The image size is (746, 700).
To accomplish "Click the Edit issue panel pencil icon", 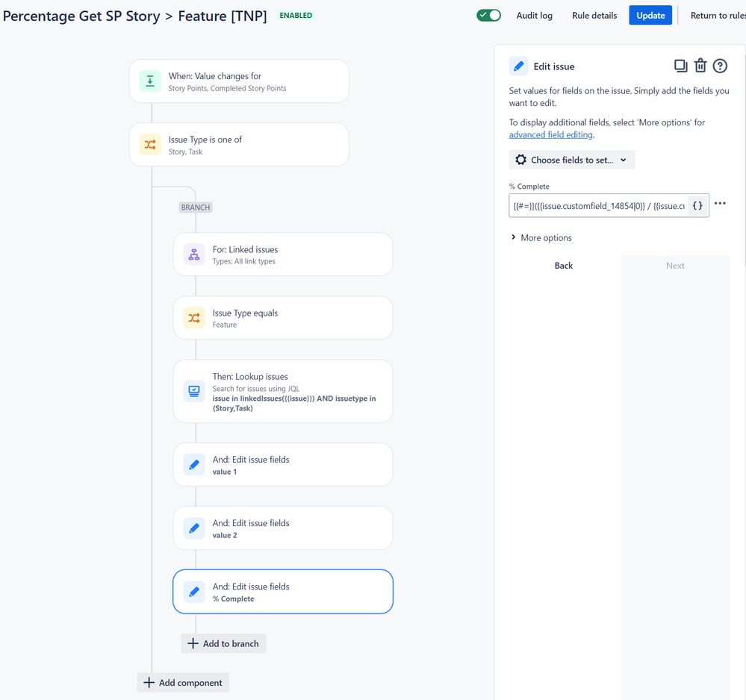I will coord(518,66).
